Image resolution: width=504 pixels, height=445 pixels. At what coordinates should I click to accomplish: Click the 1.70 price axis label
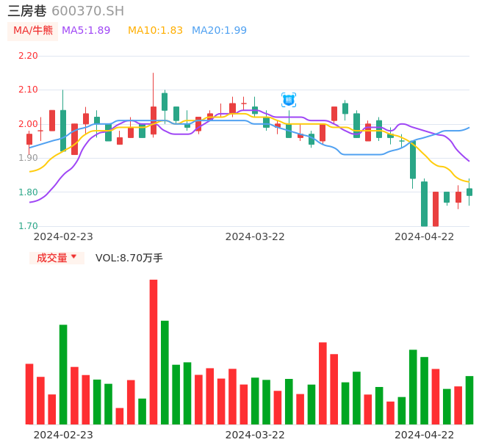tap(28, 226)
